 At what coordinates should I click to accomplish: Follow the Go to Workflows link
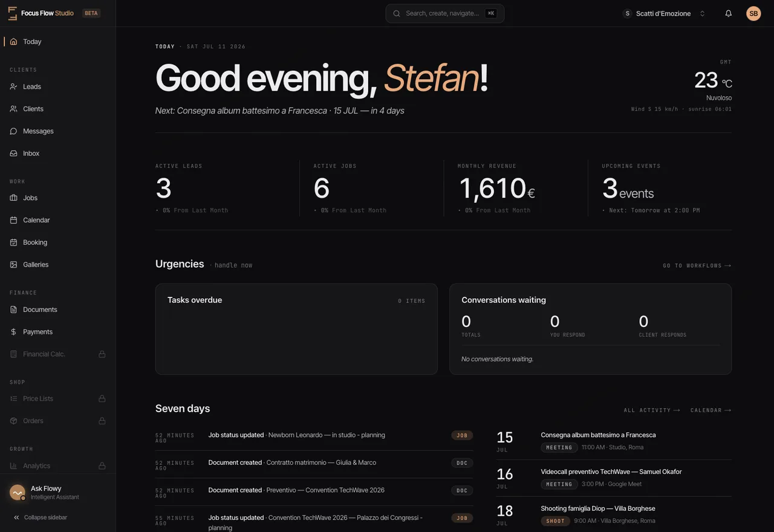(x=697, y=265)
